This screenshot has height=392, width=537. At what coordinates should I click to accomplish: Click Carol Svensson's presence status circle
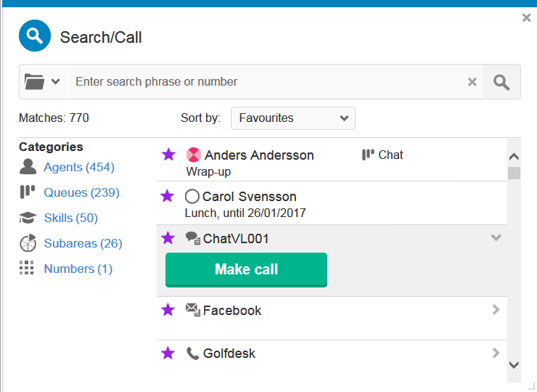pos(192,196)
